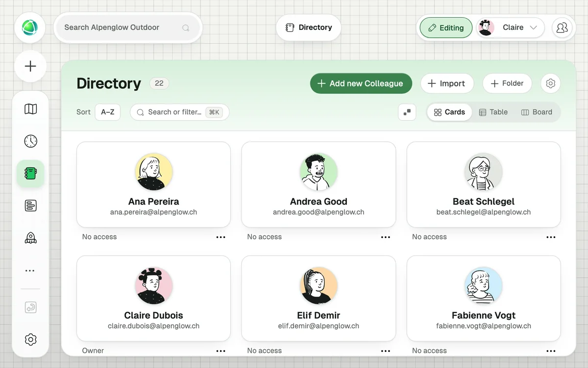Click Claire's avatar in the top bar

tap(486, 27)
